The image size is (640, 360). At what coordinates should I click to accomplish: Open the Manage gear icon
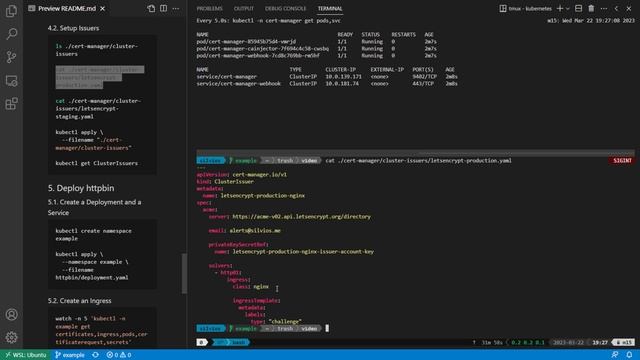(x=11, y=337)
